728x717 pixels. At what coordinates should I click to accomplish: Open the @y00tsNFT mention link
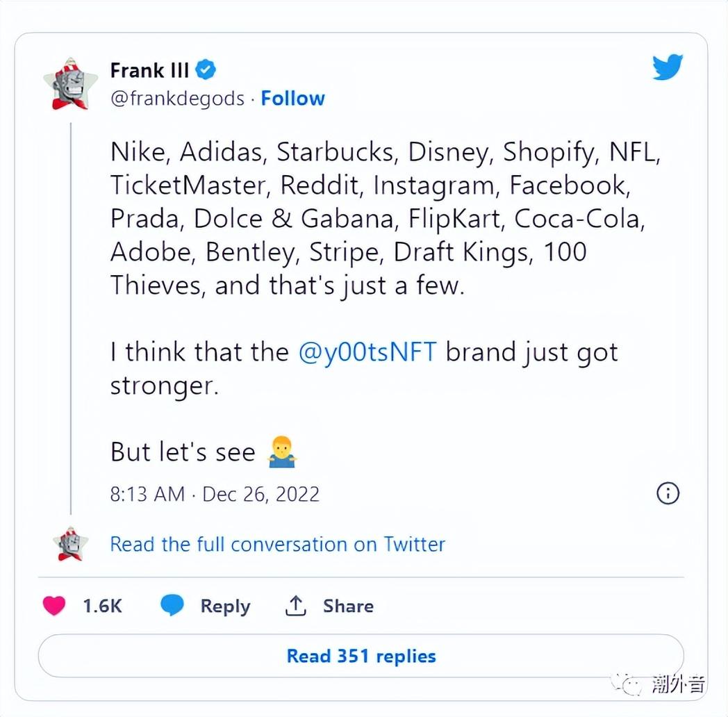(x=367, y=352)
